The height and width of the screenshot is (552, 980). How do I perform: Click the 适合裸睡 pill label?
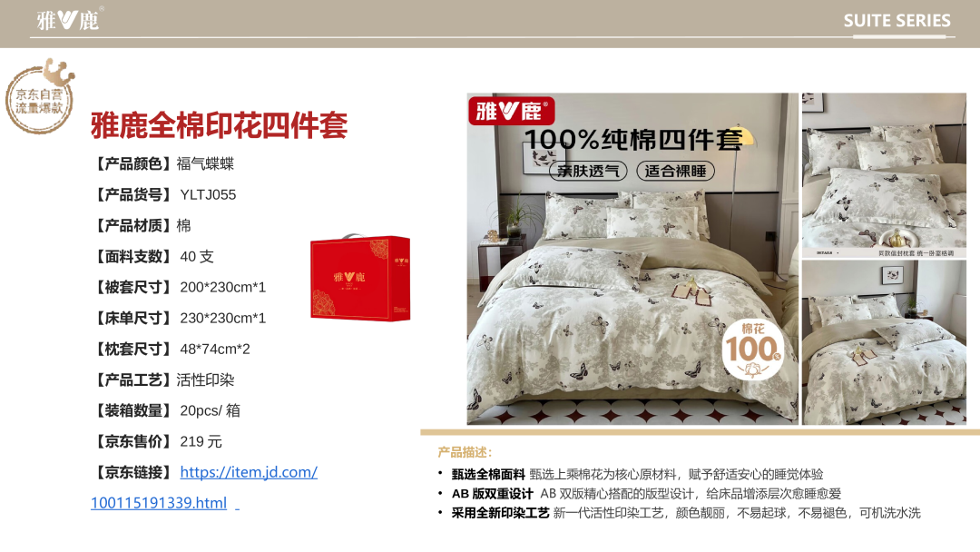coord(675,171)
